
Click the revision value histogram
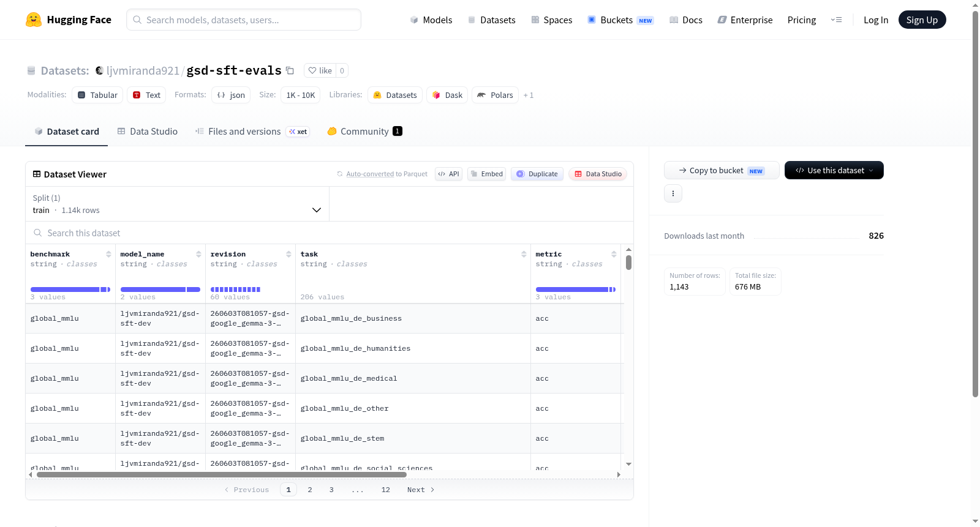(236, 290)
